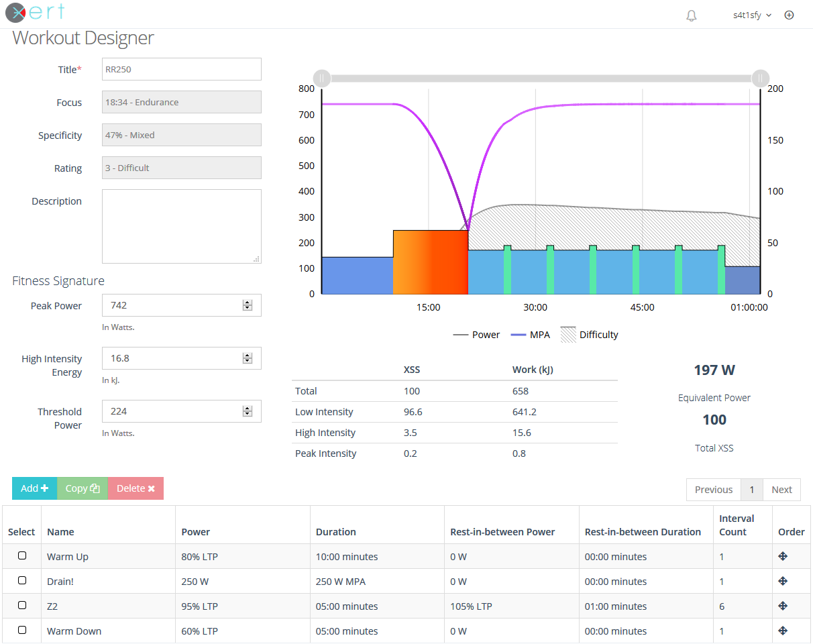Tick the Warm Down row checkbox
Viewport: 813px width, 644px height.
click(x=22, y=630)
